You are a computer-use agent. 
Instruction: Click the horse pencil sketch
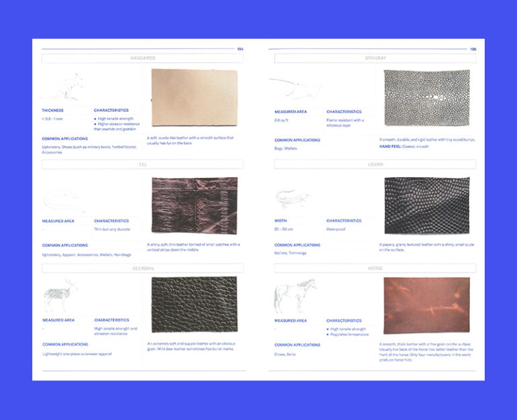click(x=295, y=295)
